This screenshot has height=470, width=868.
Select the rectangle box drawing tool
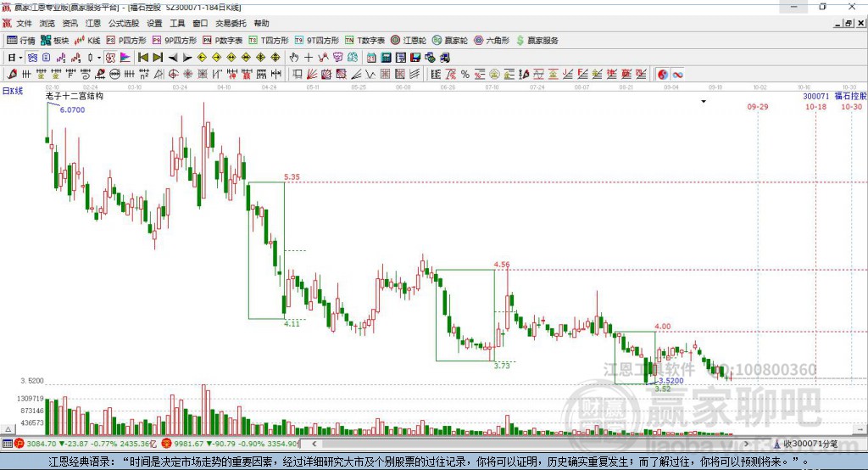pyautogui.click(x=297, y=75)
